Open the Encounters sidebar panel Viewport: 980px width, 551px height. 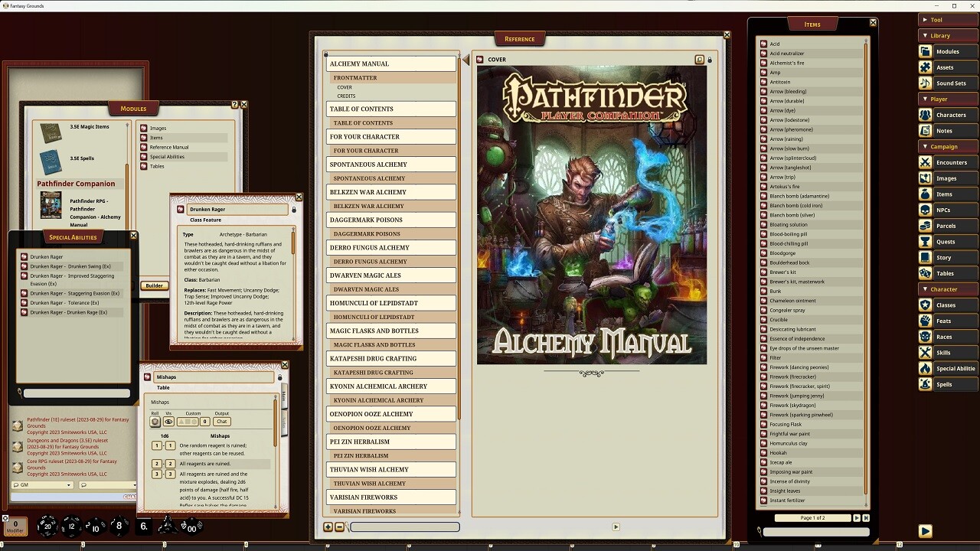[x=951, y=162]
